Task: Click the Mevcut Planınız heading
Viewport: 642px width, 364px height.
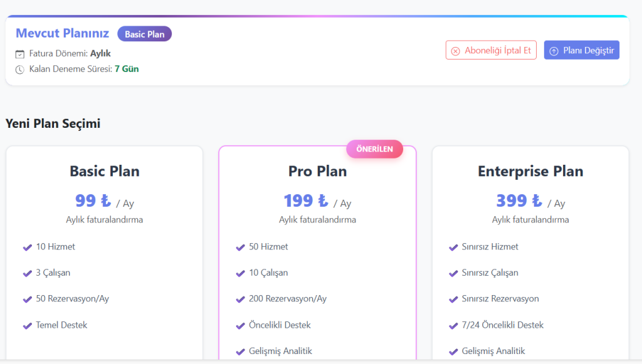Action: click(62, 33)
